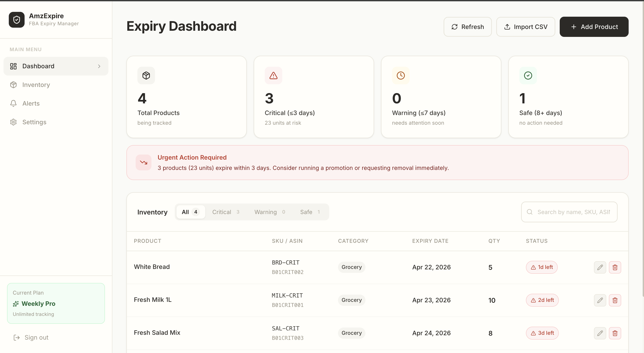Screen dimensions: 644x353
Task: Click the MILK-CRIT SKU text
Action: pos(287,296)
